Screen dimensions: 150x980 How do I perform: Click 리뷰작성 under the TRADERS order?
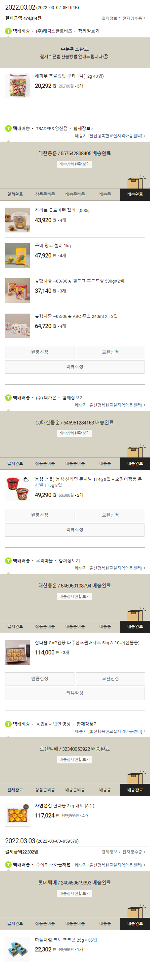pos(75,367)
